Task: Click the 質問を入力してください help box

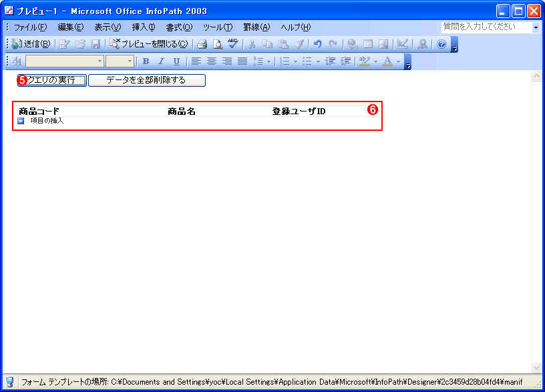Action: 487,27
